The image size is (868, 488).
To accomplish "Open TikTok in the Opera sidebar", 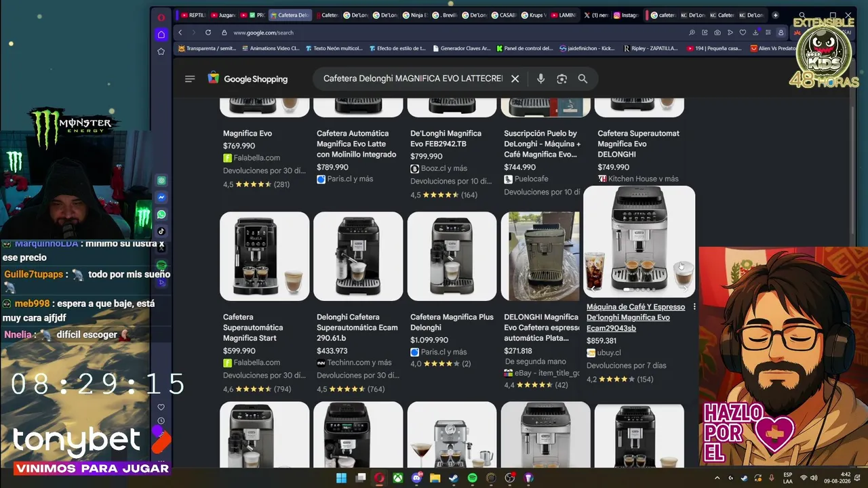I will [x=161, y=231].
